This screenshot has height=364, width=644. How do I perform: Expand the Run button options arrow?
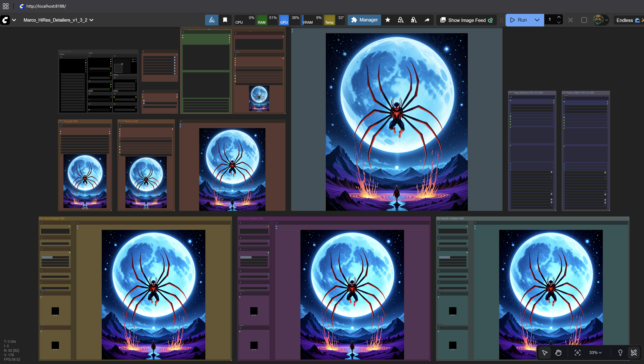click(x=537, y=20)
